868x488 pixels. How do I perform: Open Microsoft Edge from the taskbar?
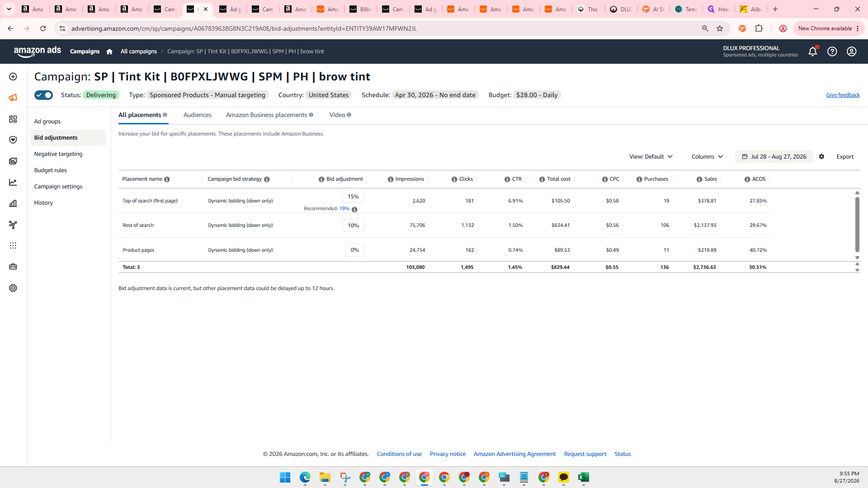[x=305, y=478]
